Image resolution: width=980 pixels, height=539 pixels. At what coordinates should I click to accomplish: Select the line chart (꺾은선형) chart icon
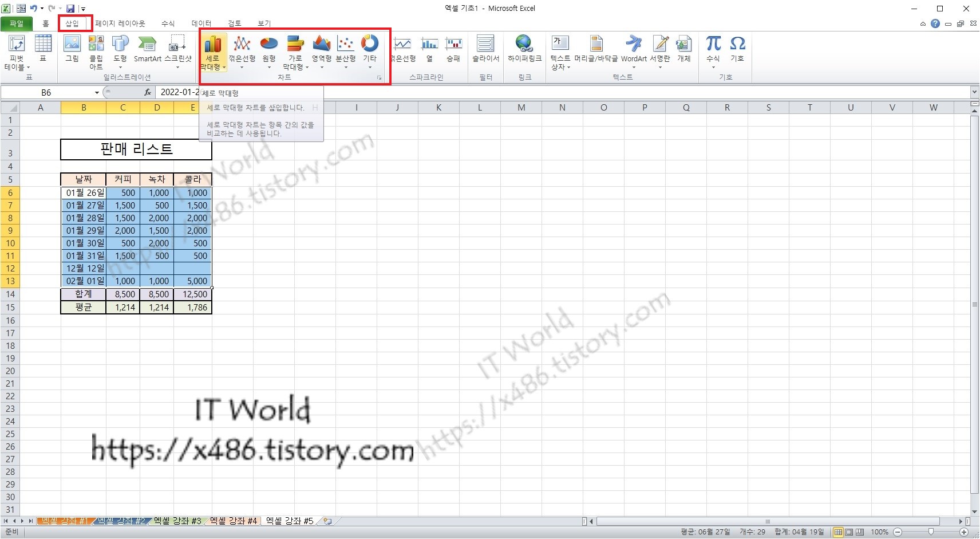coord(242,52)
